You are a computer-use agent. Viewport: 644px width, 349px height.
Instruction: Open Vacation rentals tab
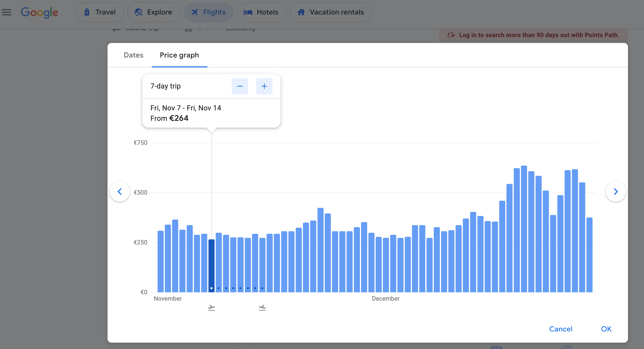point(331,12)
